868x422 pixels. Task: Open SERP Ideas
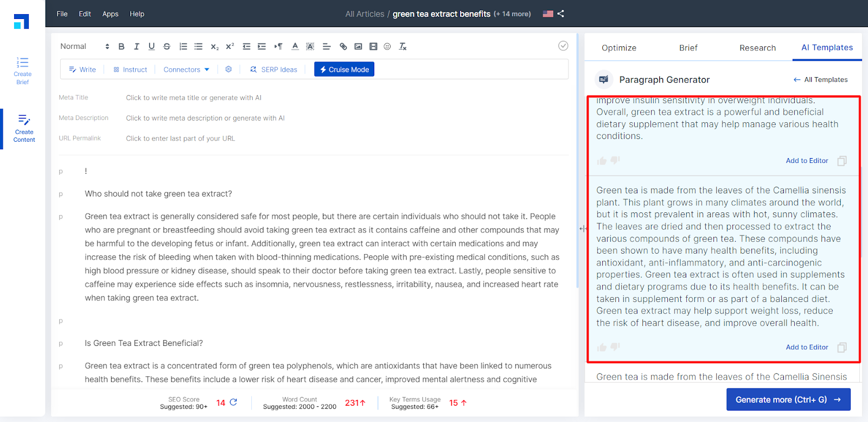click(273, 70)
